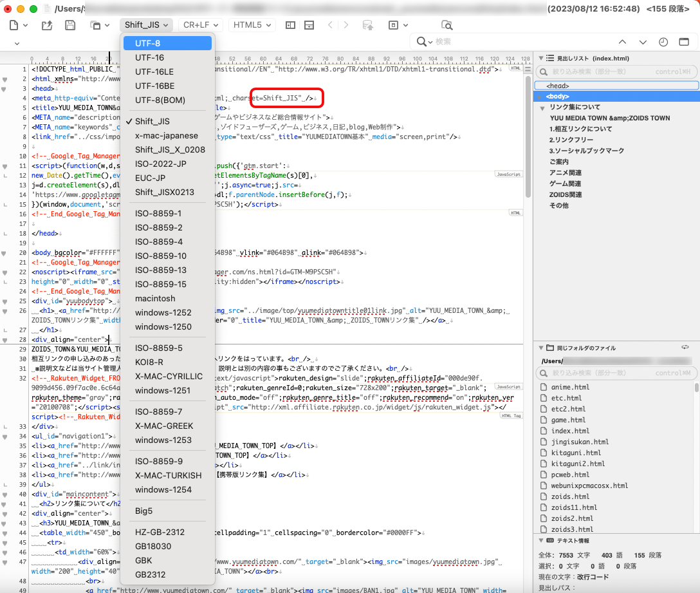Image resolution: width=700 pixels, height=593 pixels.
Task: Click the toolbar icon right of forward arrow
Action: 368,25
